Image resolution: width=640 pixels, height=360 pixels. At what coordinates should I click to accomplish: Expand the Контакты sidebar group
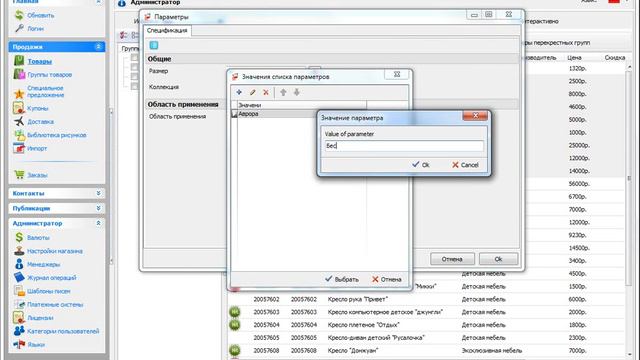pos(98,193)
